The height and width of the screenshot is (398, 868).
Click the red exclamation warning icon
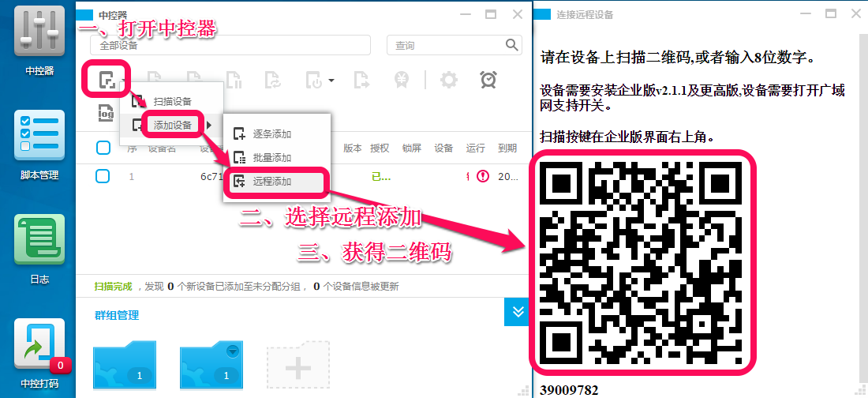point(483,177)
